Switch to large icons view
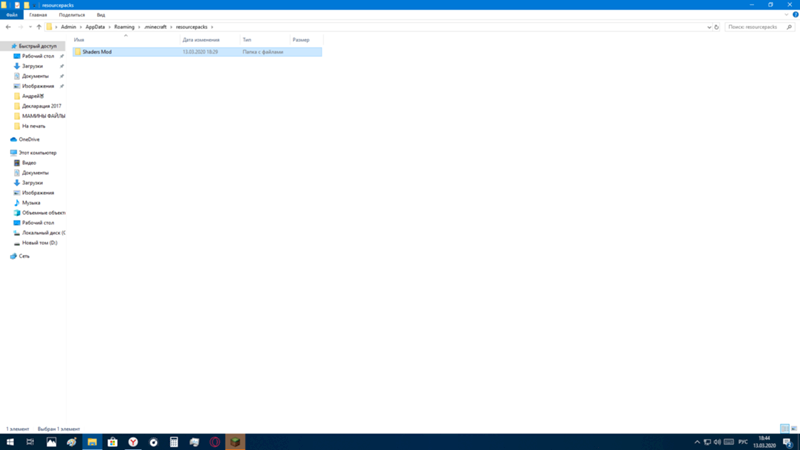Image resolution: width=800 pixels, height=450 pixels. [x=794, y=428]
